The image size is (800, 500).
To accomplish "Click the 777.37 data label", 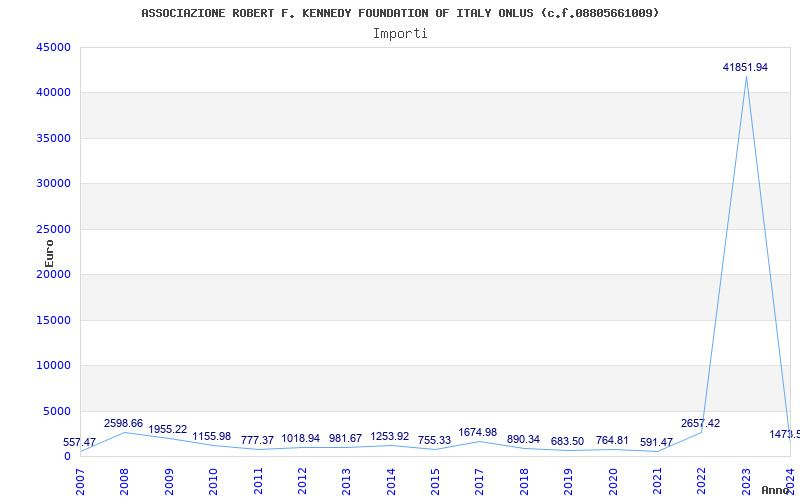I will pos(257,440).
